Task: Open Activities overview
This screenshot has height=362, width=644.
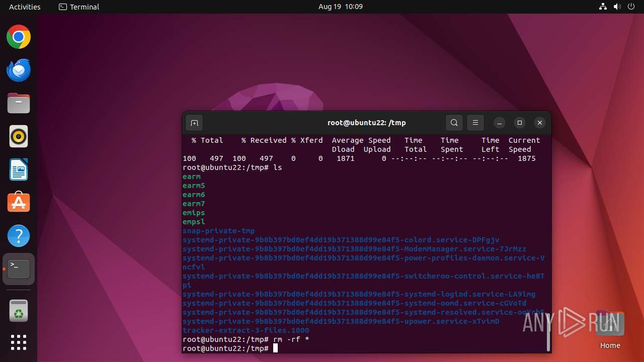Action: coord(25,7)
